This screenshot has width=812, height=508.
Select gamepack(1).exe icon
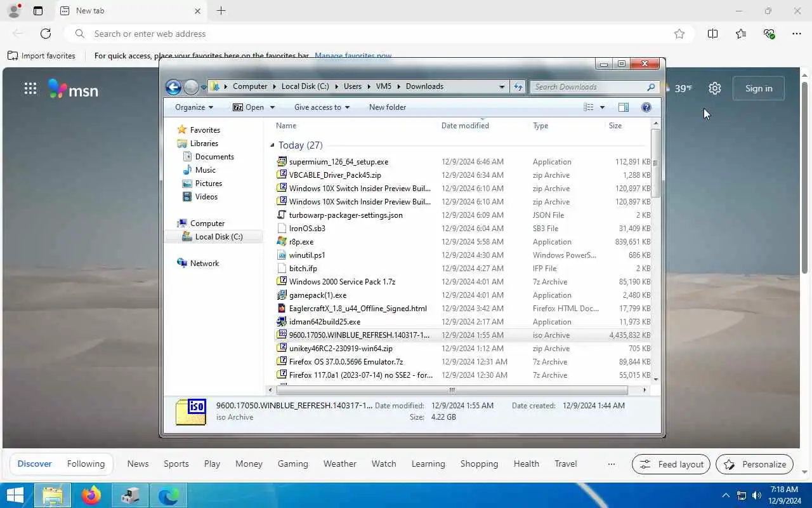pyautogui.click(x=282, y=295)
